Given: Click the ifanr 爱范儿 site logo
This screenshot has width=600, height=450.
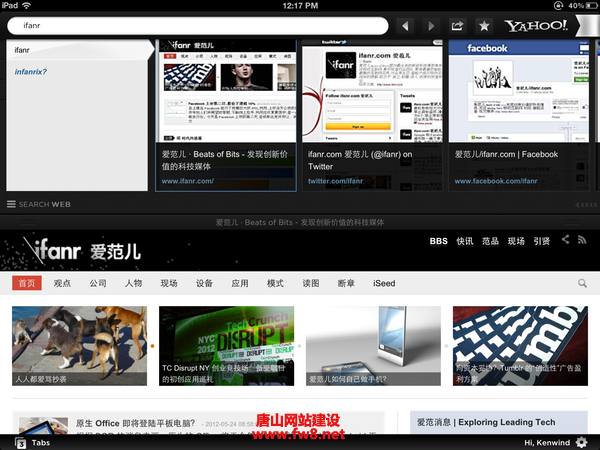Looking at the screenshot, I should 82,251.
